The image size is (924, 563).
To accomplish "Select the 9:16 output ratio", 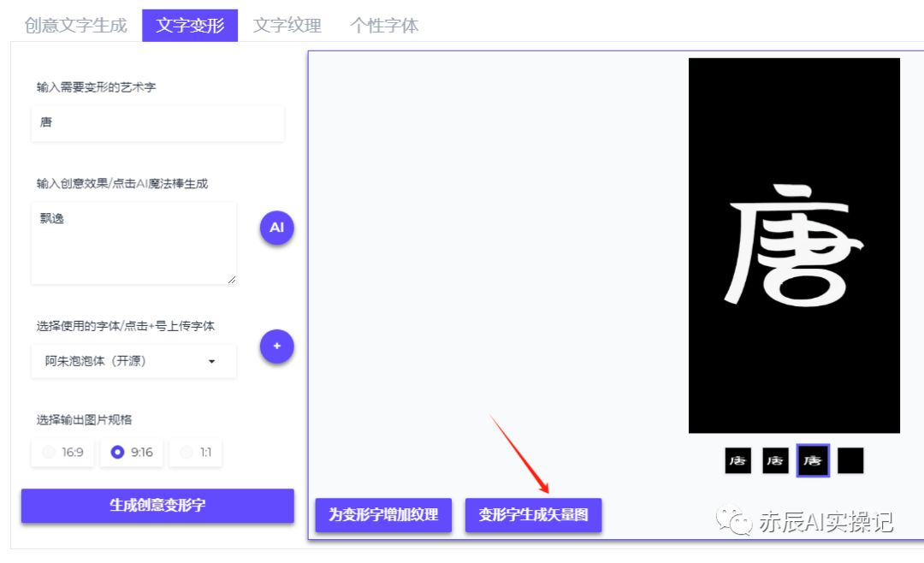I will [132, 452].
